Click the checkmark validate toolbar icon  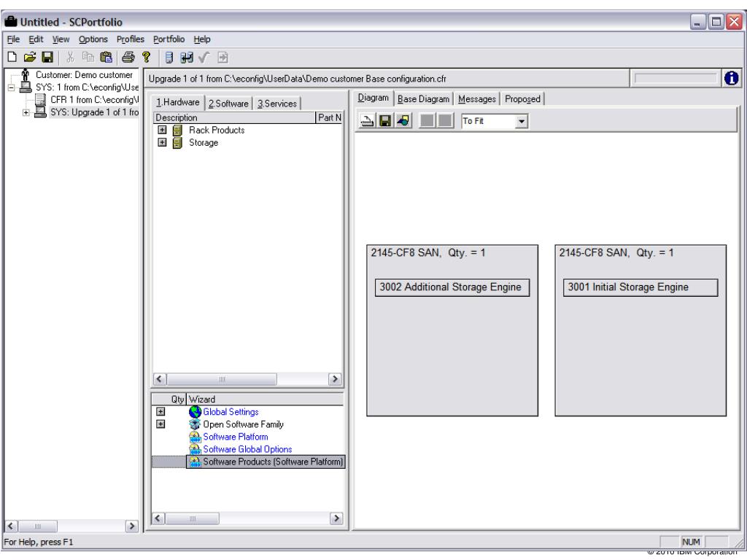(204, 58)
